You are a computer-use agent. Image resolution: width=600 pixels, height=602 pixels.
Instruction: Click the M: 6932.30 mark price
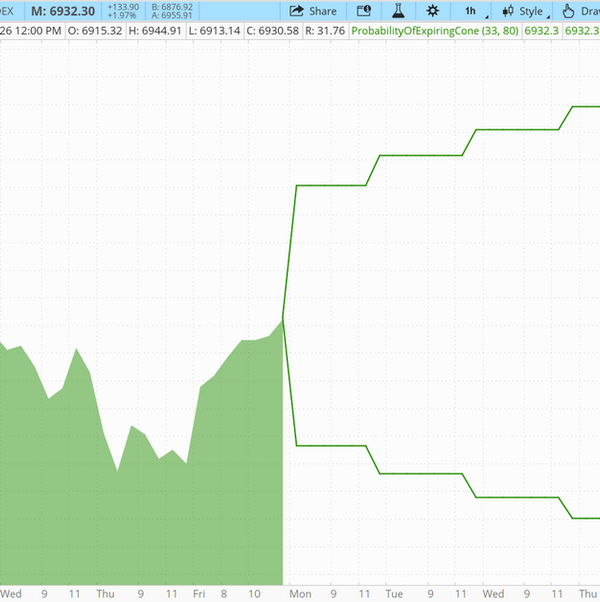pyautogui.click(x=63, y=11)
